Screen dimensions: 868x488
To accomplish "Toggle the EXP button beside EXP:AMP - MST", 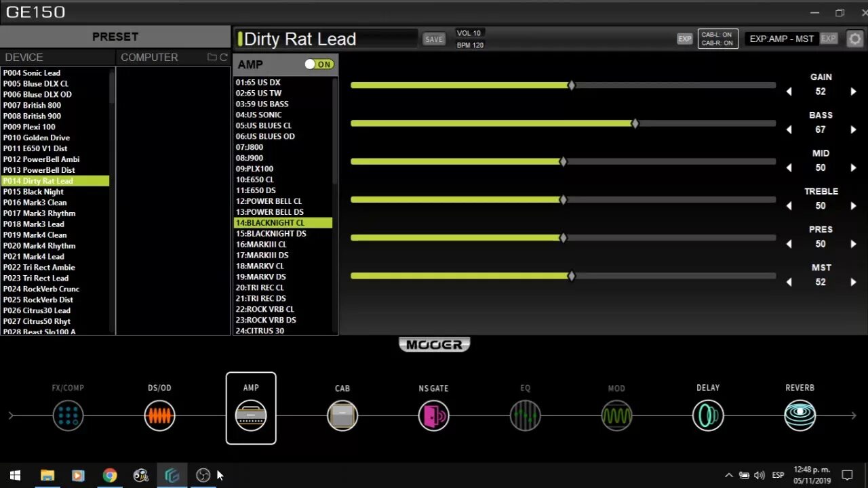I will pyautogui.click(x=829, y=39).
